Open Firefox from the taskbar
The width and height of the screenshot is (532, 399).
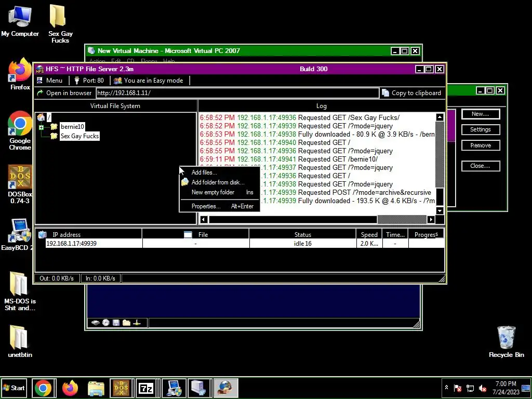click(x=70, y=388)
